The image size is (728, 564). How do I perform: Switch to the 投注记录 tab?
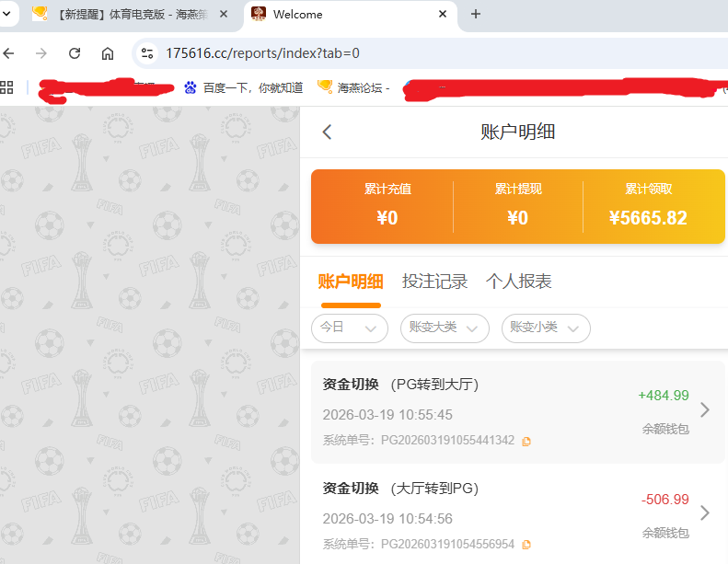434,282
